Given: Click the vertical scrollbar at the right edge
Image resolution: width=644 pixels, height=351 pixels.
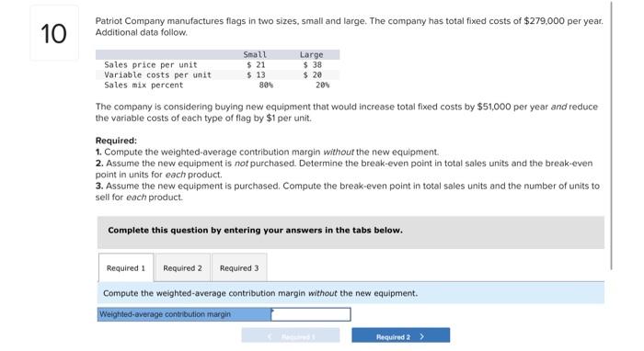Looking at the screenshot, I should 611,135.
